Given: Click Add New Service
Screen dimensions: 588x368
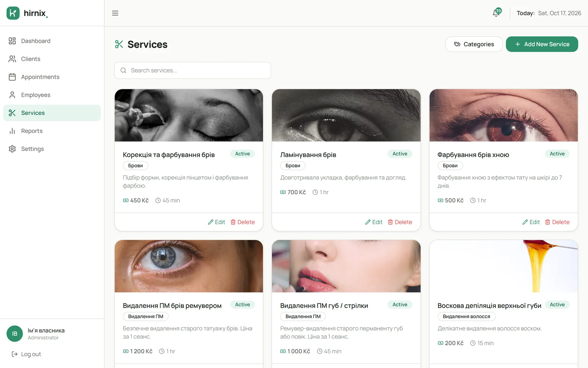Looking at the screenshot, I should [x=542, y=44].
